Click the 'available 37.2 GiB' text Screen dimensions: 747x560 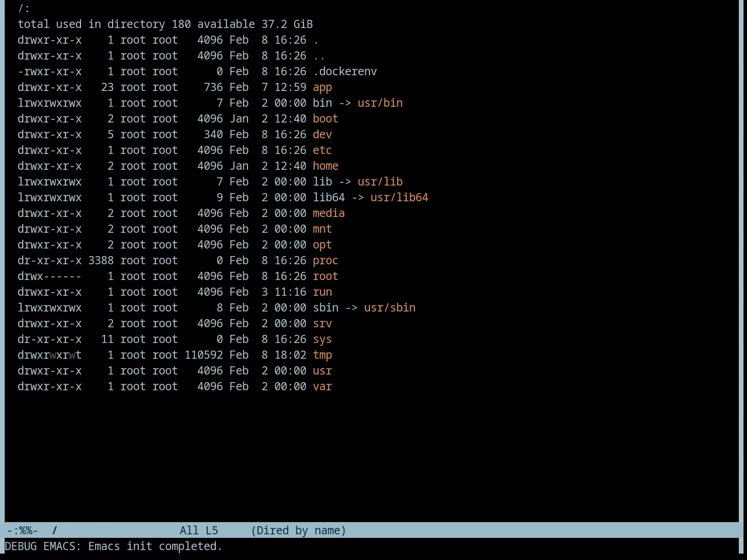coord(255,24)
